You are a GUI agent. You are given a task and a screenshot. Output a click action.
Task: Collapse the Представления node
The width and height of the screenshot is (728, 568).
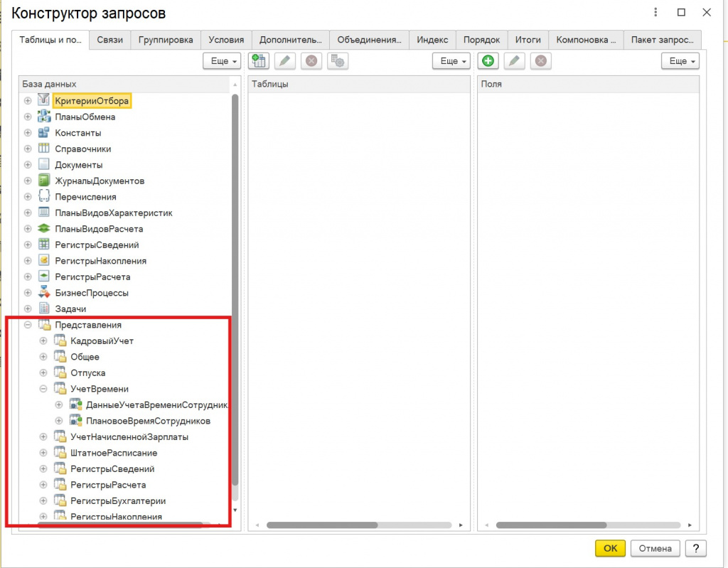28,325
